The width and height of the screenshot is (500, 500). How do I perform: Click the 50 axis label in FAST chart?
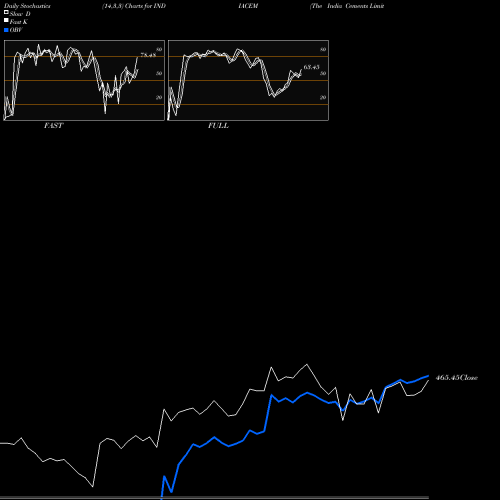pyautogui.click(x=159, y=73)
